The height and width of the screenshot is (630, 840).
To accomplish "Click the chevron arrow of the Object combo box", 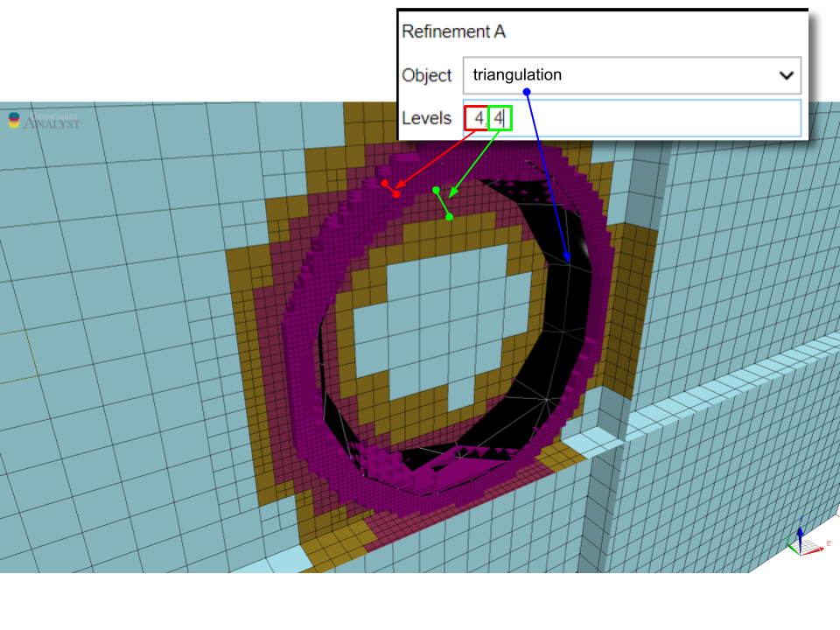I will tap(786, 75).
